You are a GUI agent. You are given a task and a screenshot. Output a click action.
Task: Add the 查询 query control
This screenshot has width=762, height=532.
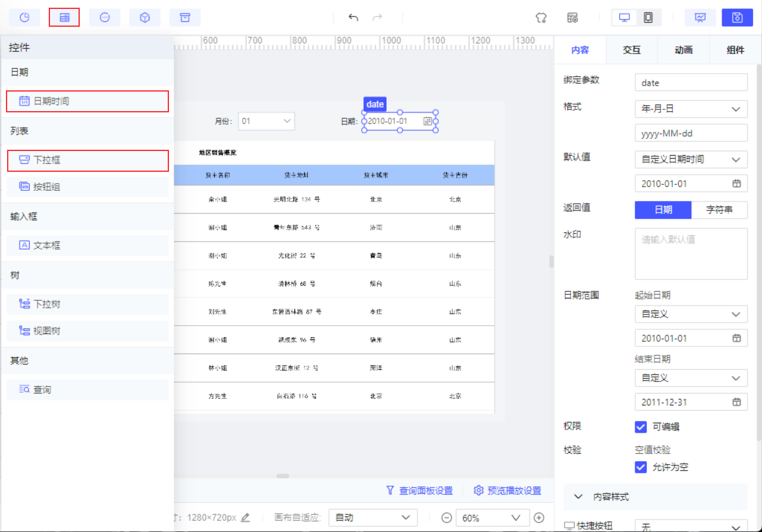point(87,390)
